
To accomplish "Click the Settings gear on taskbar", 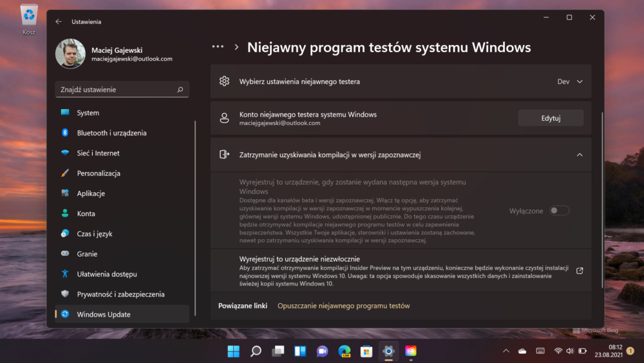I will [x=388, y=351].
